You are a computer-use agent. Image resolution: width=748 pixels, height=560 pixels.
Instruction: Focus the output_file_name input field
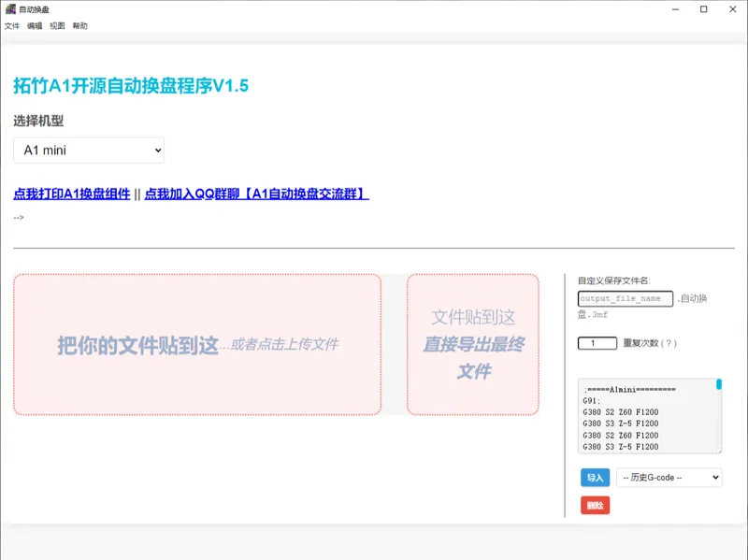point(626,298)
